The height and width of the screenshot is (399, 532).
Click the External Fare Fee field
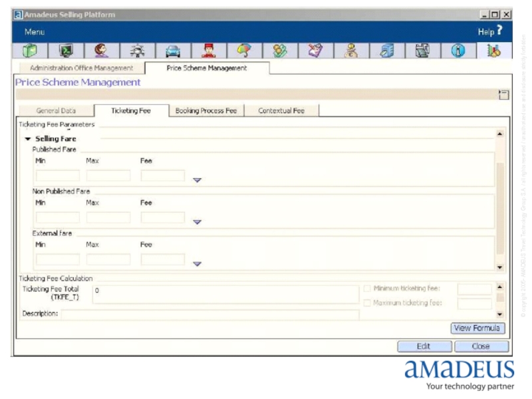162,259
